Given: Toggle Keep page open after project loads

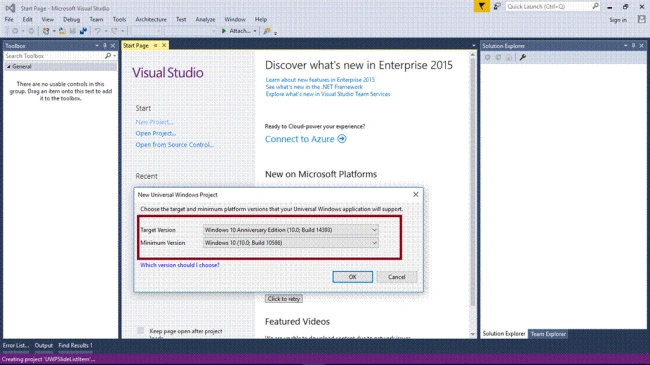Looking at the screenshot, I should point(141,331).
